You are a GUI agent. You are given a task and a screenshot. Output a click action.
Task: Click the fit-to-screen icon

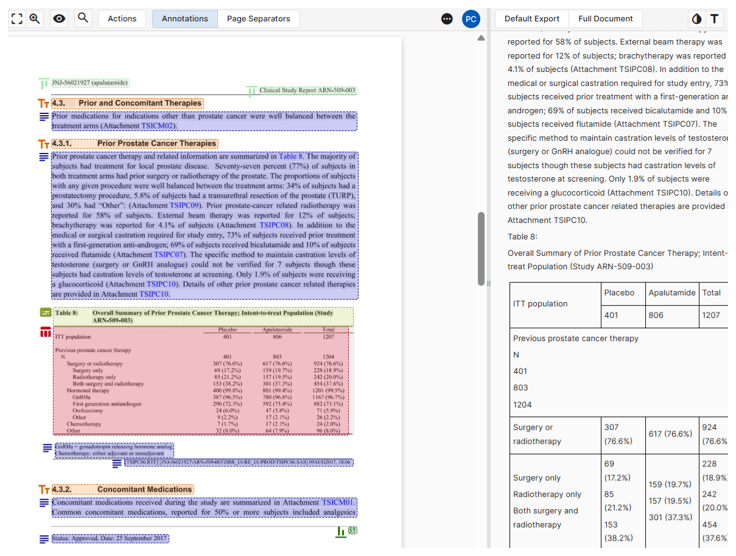16,18
